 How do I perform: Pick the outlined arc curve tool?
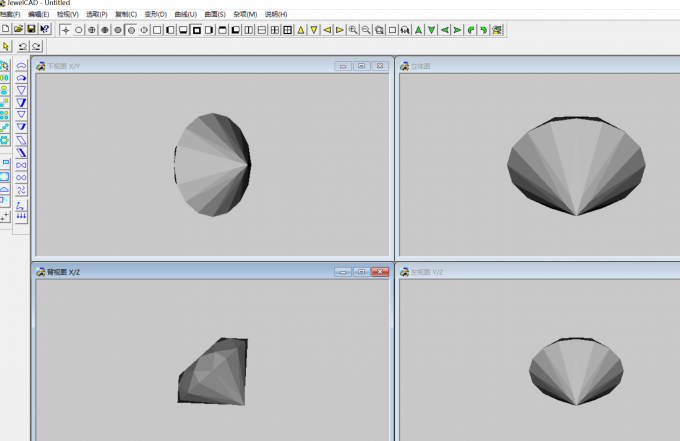click(x=21, y=65)
